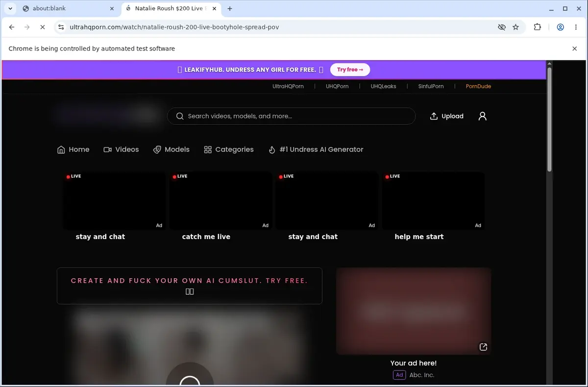Image resolution: width=588 pixels, height=387 pixels.
Task: Open the user account icon
Action: click(483, 116)
